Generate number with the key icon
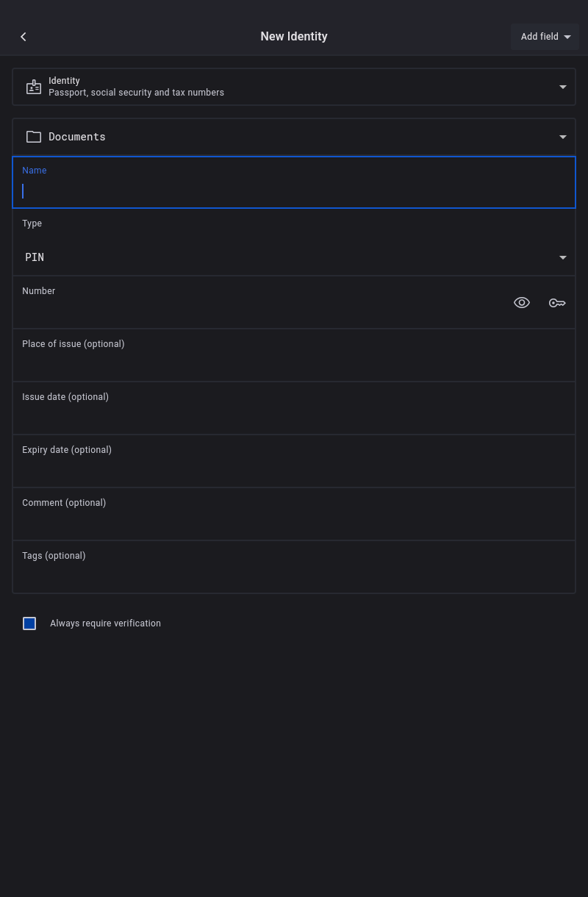The height and width of the screenshot is (897, 588). (x=557, y=303)
